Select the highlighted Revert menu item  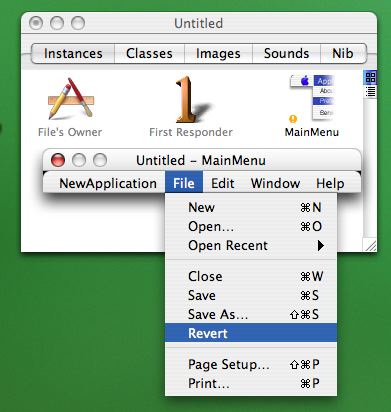tap(251, 333)
